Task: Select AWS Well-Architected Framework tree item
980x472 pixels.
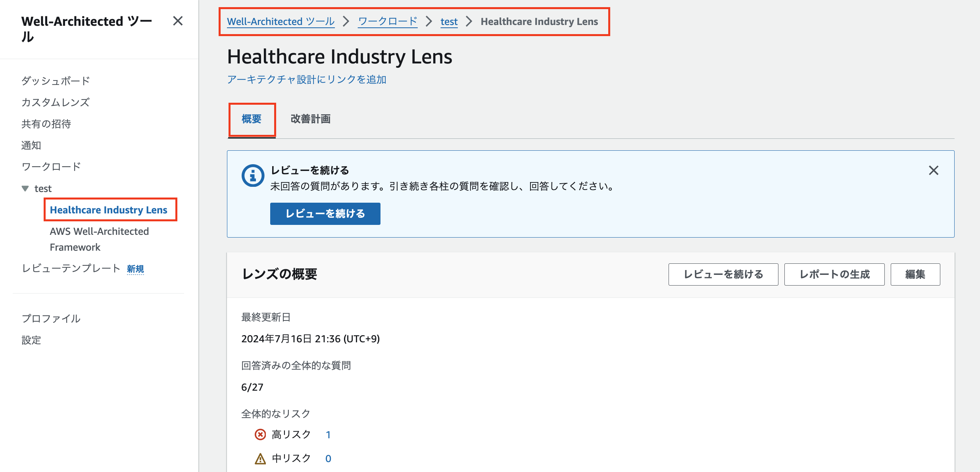Action: pos(99,239)
